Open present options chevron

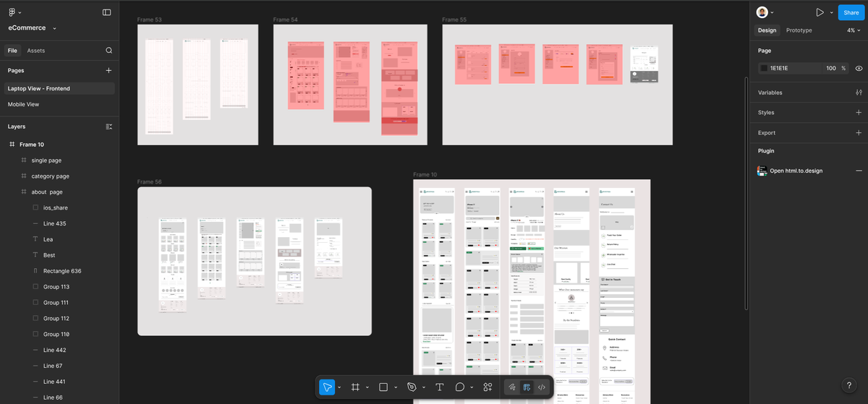coord(832,12)
